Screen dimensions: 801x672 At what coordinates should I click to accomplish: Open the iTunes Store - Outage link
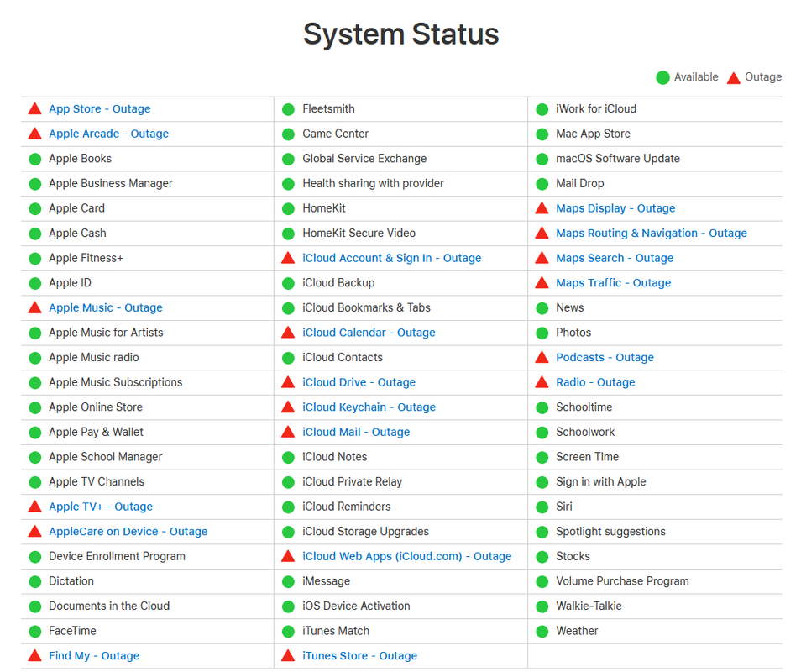[359, 656]
